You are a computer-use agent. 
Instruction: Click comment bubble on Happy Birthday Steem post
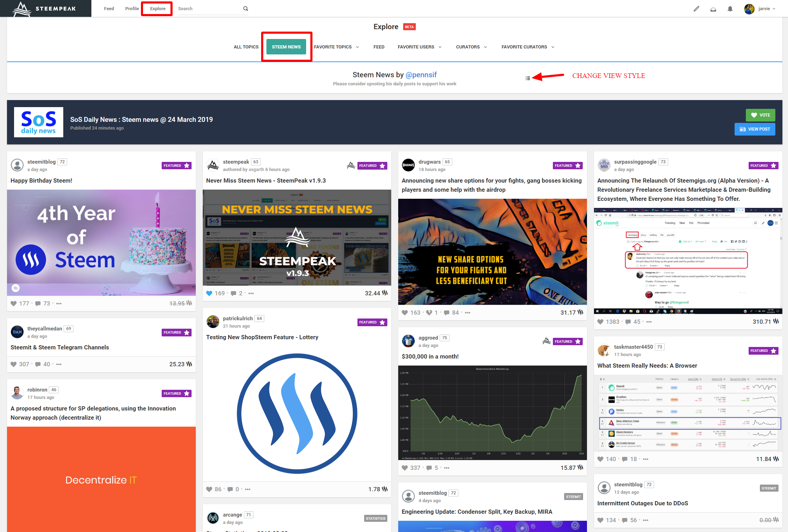click(x=38, y=303)
